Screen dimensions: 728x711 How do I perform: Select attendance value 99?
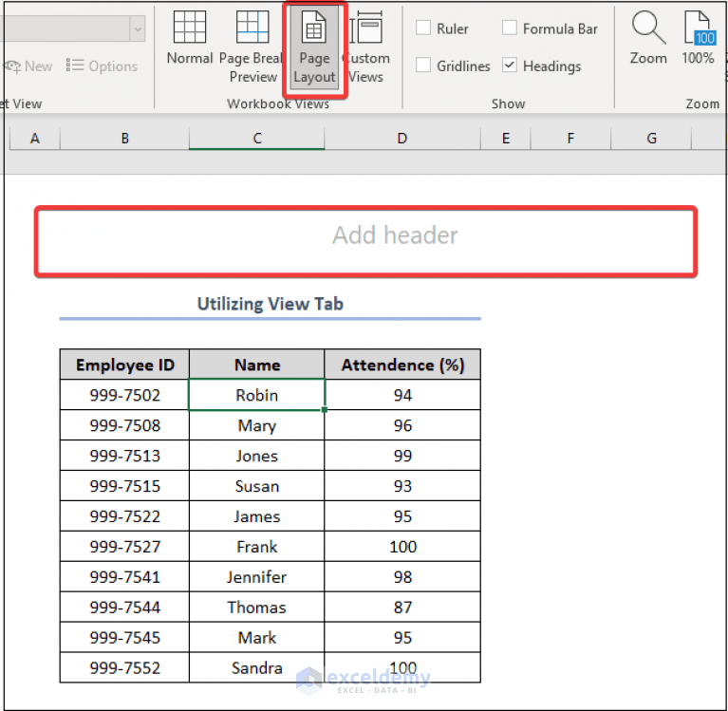(402, 456)
